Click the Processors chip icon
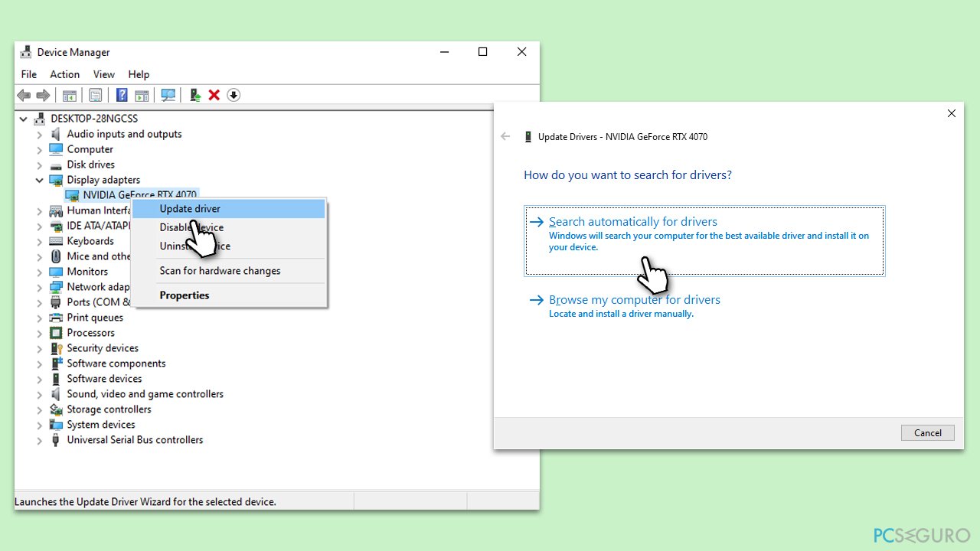980x551 pixels. 56,333
